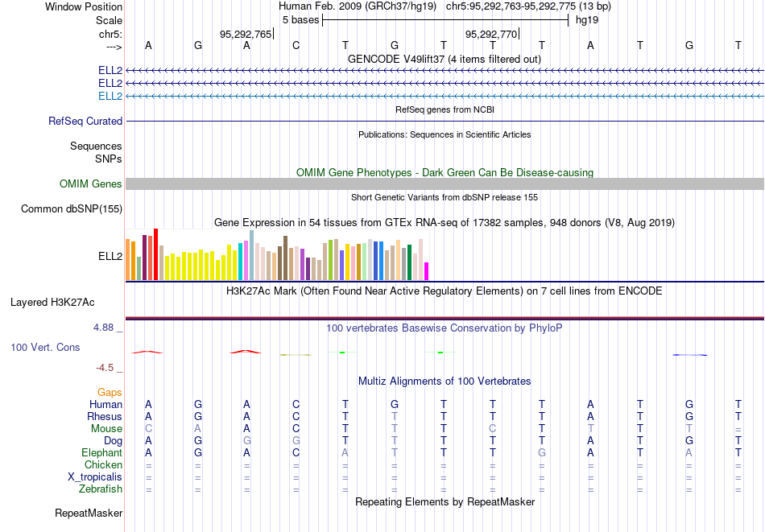Click the Common dbSNP(155) label
The width and height of the screenshot is (765, 532).
(72, 208)
